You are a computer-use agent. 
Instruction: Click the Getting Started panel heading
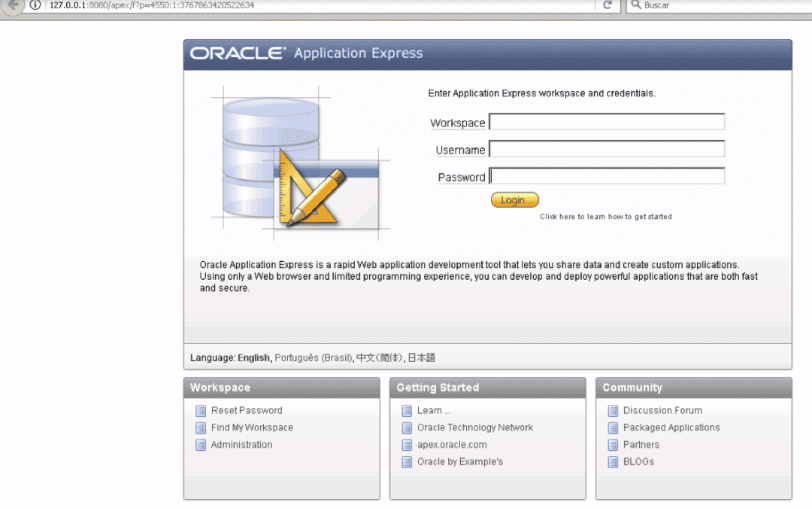[x=438, y=388]
